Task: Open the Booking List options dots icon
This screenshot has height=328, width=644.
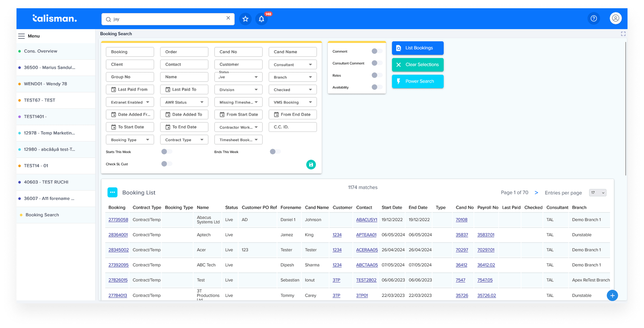Action: coord(112,192)
